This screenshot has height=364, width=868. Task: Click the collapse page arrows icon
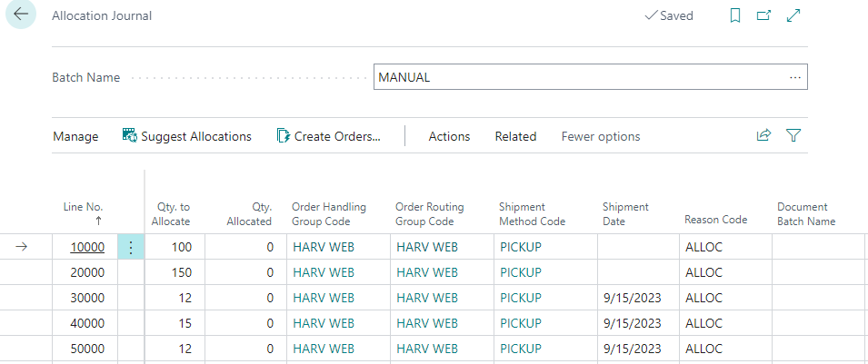[793, 15]
